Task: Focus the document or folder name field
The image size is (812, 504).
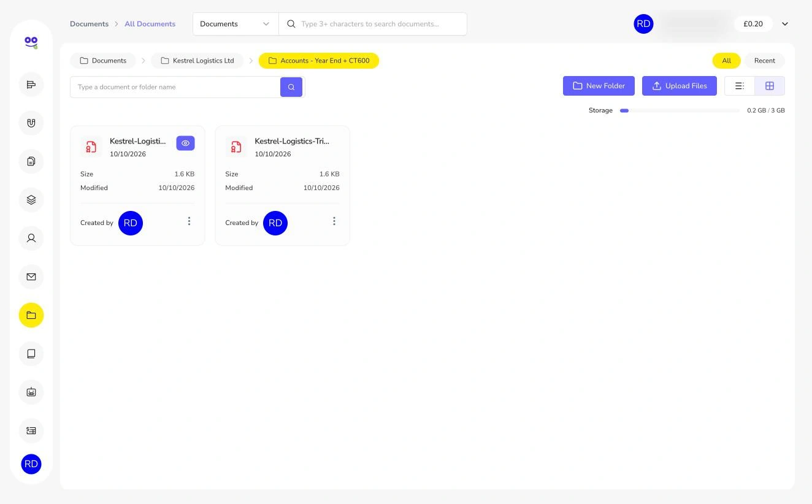Action: (x=175, y=87)
